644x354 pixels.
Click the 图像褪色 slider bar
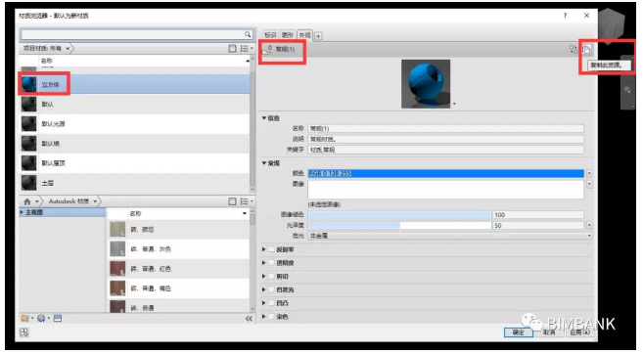pos(399,214)
